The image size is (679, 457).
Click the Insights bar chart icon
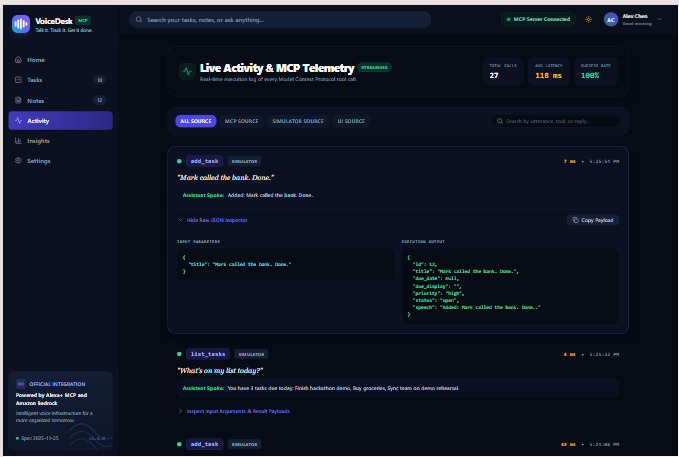click(18, 141)
